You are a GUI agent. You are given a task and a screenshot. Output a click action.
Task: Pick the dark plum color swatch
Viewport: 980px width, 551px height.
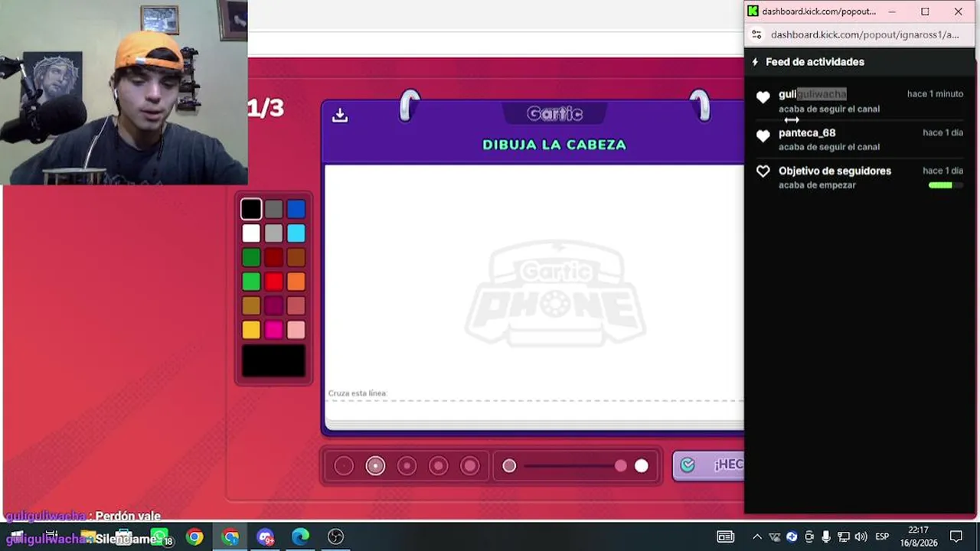pyautogui.click(x=273, y=305)
